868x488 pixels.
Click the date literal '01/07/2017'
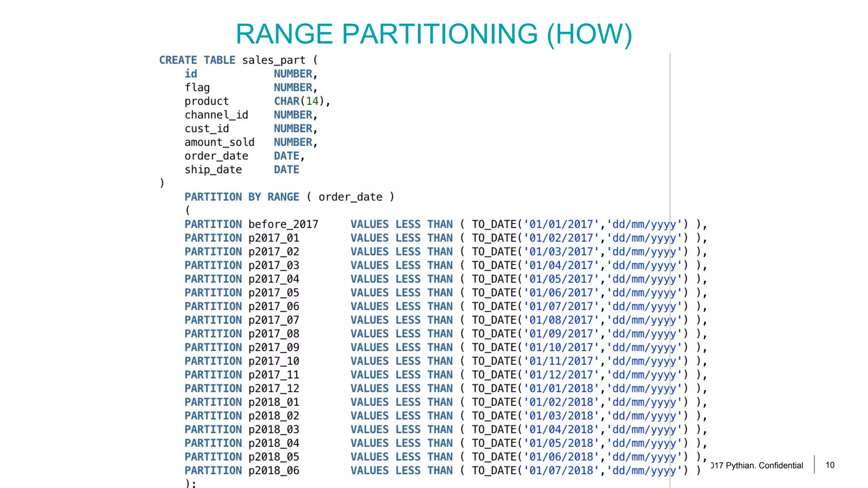tap(561, 306)
